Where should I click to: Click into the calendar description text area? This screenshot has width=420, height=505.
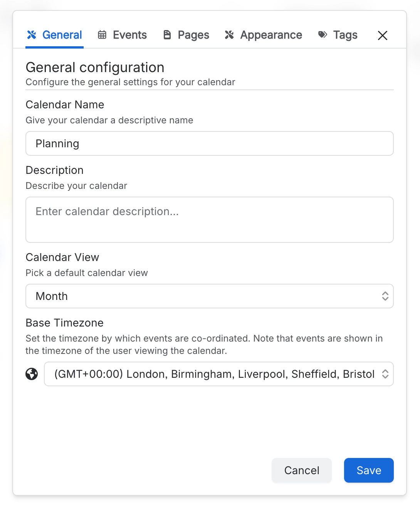[x=209, y=220]
